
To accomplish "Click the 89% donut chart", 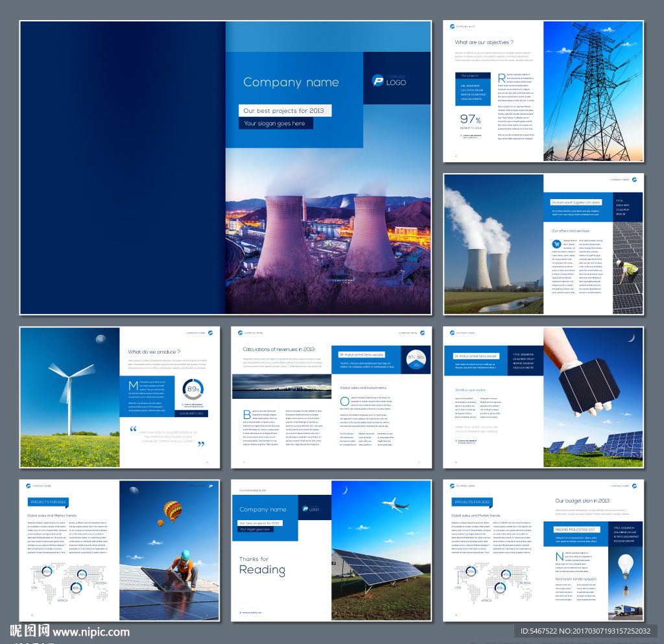I will point(193,389).
